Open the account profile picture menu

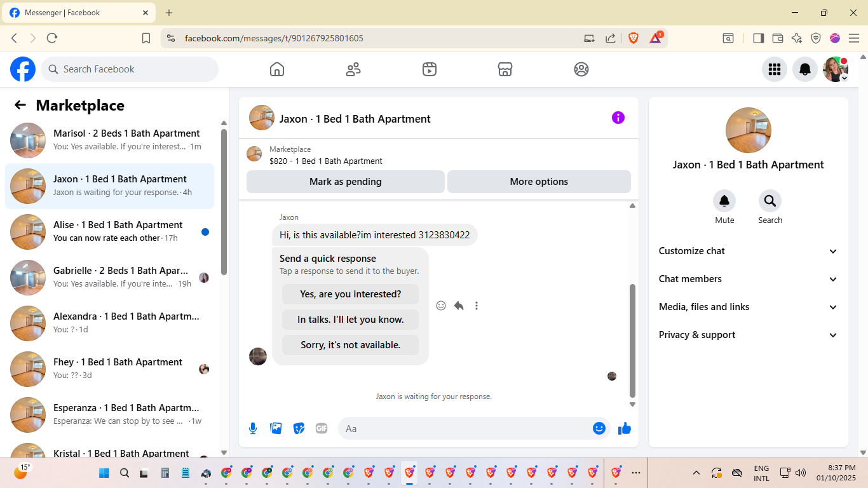tap(836, 69)
